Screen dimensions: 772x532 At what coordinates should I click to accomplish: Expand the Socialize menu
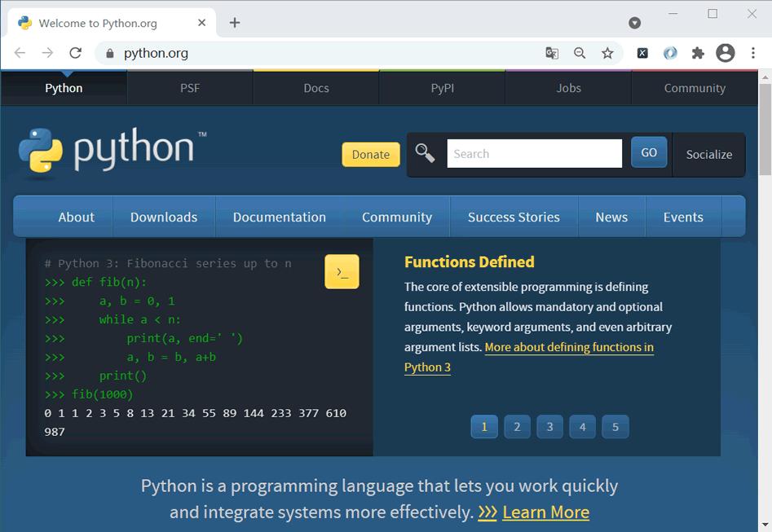point(709,155)
